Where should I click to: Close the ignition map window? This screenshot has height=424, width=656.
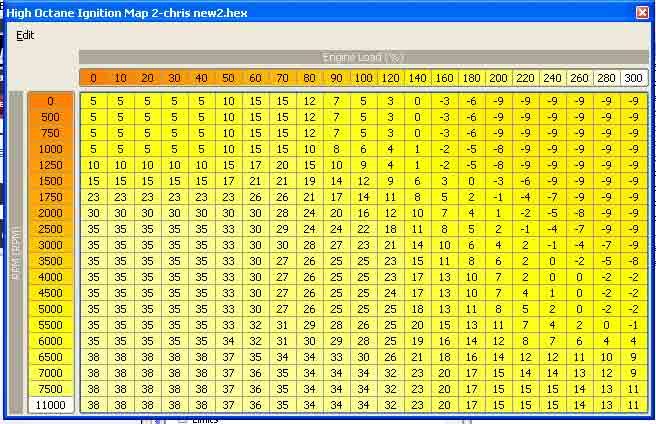point(642,13)
